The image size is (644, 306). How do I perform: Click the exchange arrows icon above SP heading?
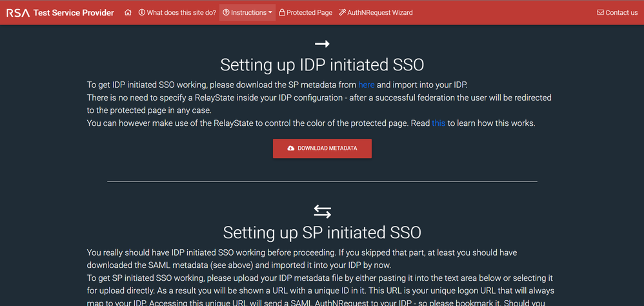pos(322,211)
